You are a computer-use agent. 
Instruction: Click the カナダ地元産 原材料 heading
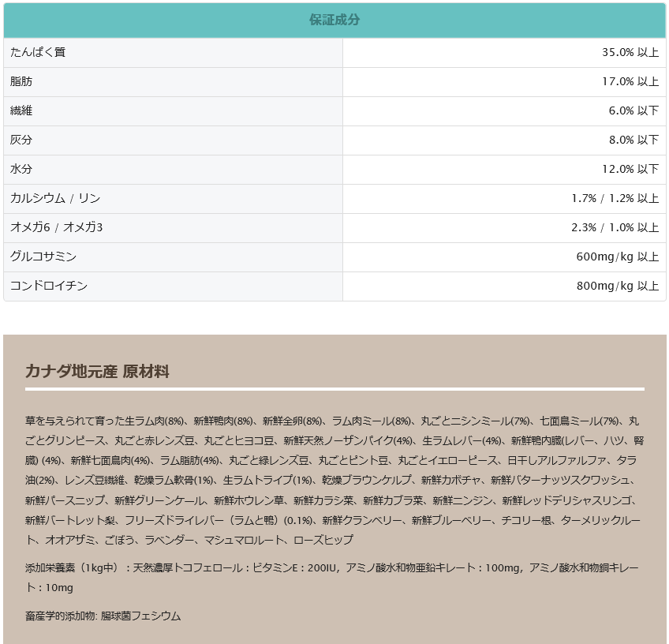[97, 372]
